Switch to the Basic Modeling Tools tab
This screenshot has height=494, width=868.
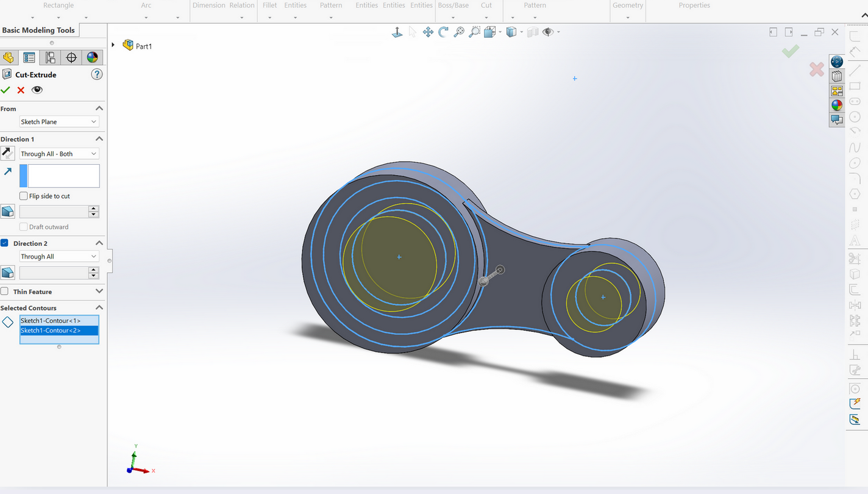coord(39,30)
